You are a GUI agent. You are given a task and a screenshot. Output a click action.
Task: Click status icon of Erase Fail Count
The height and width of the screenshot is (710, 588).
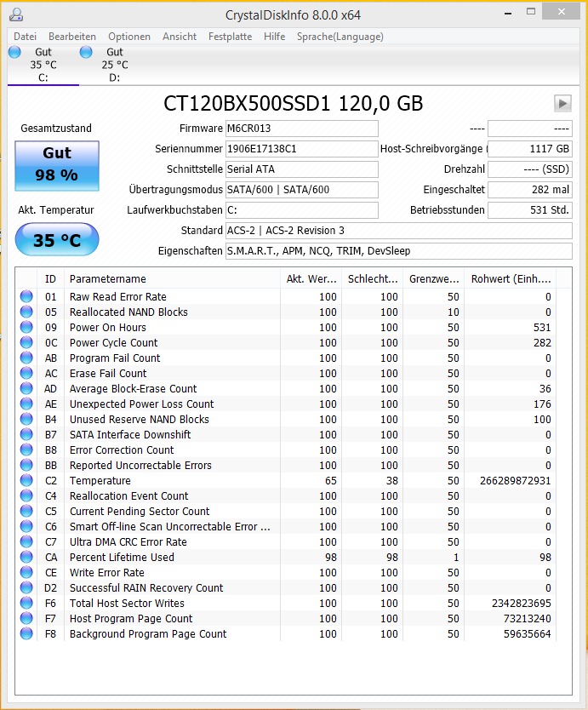click(x=26, y=373)
